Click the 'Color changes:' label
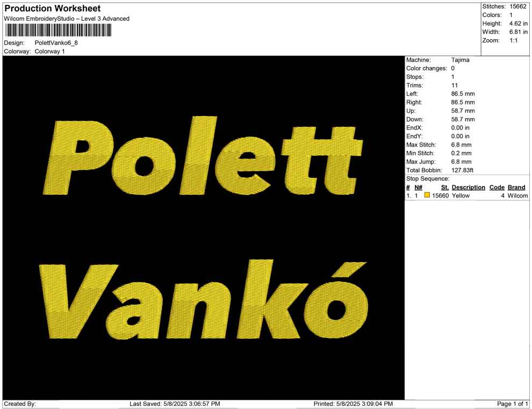Screen dimensions: 532x409 pyautogui.click(x=427, y=69)
